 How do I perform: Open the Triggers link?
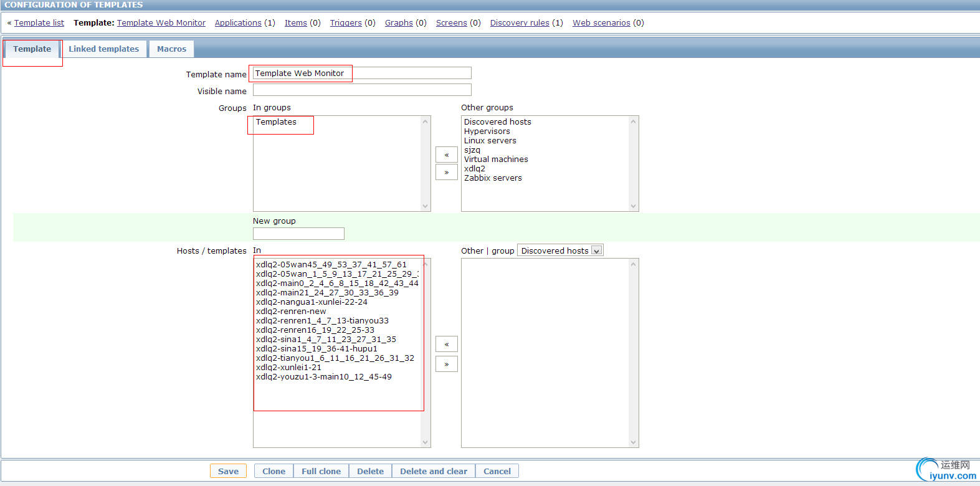coord(346,22)
